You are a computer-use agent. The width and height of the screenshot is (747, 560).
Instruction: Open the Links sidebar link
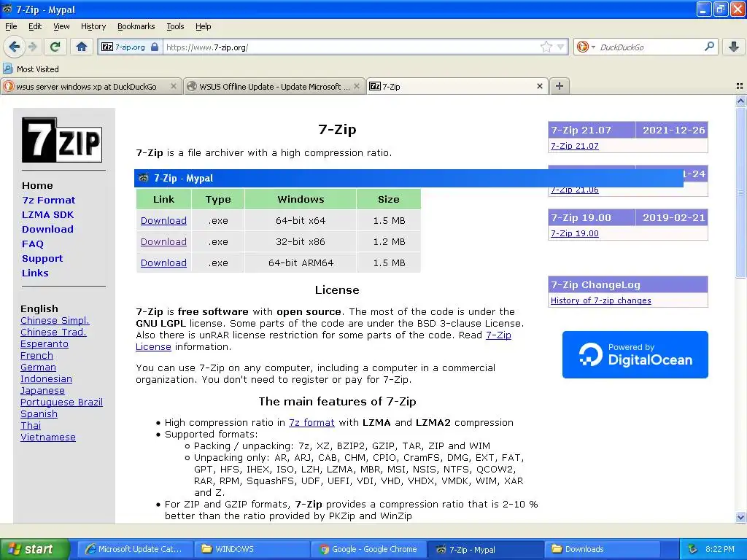[35, 273]
